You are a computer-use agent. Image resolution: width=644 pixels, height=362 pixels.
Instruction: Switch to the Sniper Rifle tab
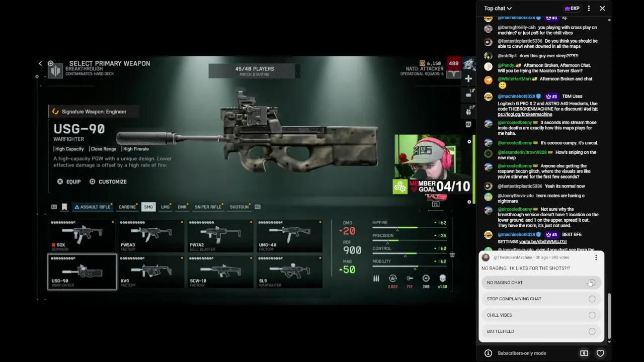click(x=208, y=207)
